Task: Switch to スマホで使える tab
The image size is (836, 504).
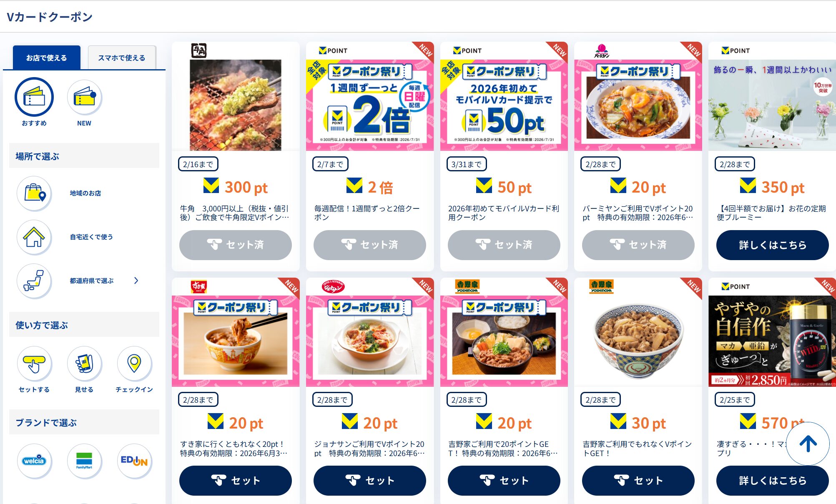Action: pyautogui.click(x=122, y=58)
